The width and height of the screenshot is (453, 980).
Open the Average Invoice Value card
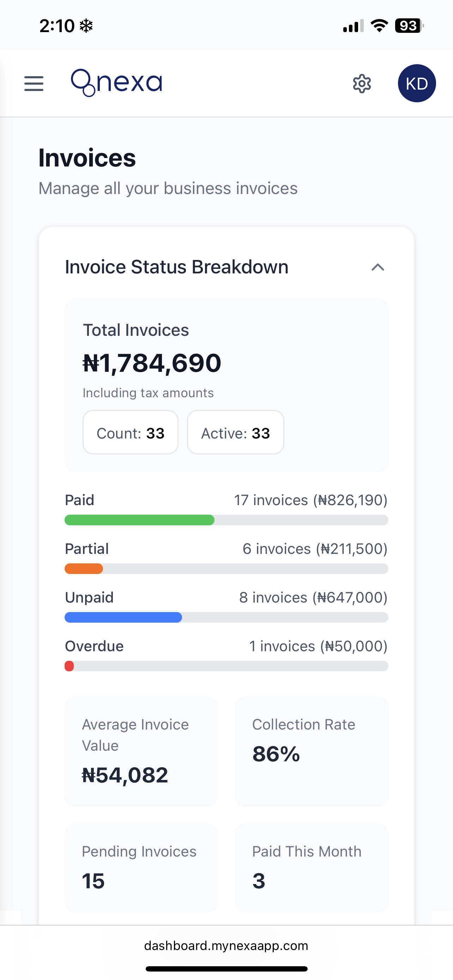point(141,751)
